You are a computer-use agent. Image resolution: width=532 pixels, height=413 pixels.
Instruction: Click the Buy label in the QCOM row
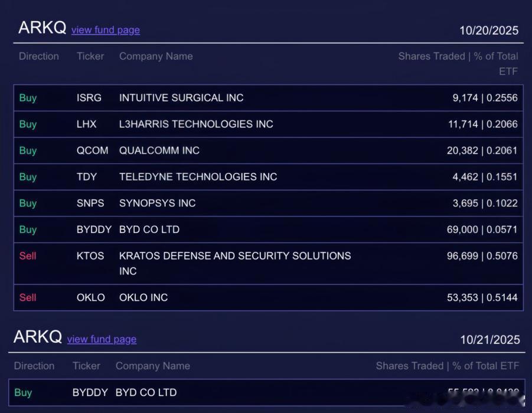click(x=28, y=151)
